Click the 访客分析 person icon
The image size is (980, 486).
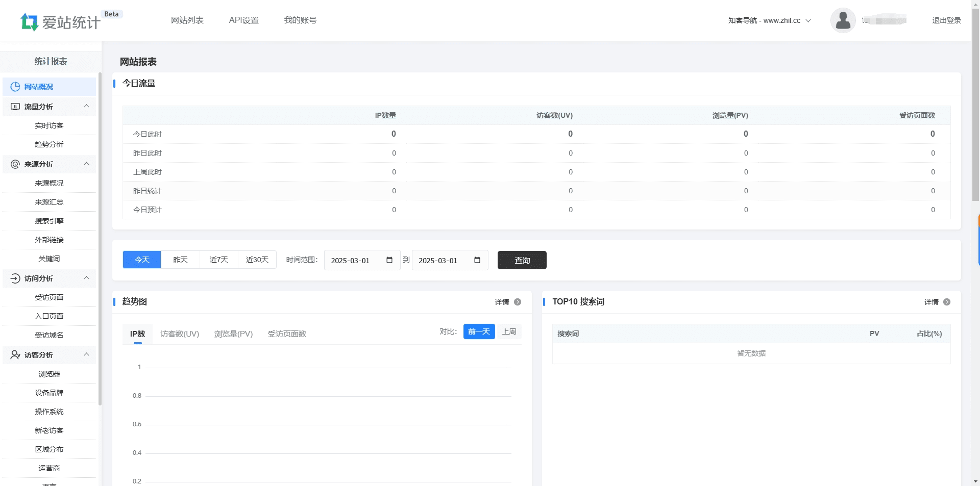pyautogui.click(x=15, y=355)
